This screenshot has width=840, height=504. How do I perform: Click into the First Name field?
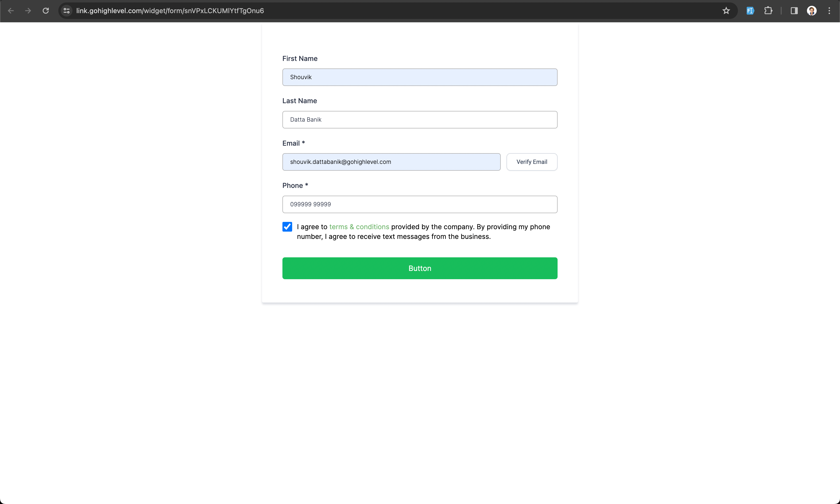coord(420,77)
